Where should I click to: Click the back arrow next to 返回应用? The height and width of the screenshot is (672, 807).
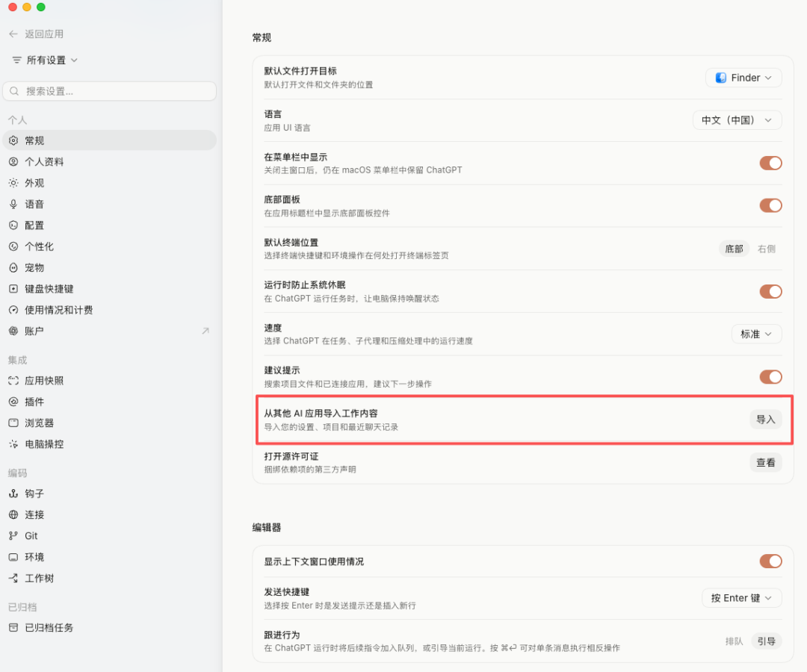coord(13,34)
